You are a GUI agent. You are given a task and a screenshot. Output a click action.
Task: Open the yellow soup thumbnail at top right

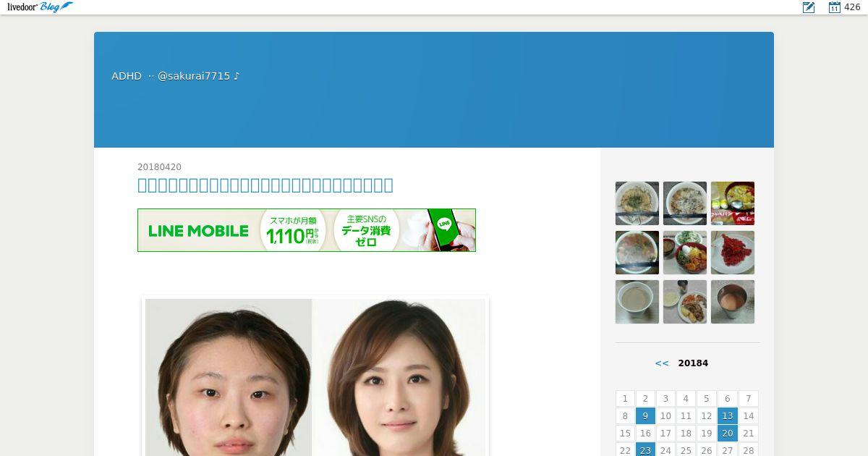pyautogui.click(x=733, y=203)
